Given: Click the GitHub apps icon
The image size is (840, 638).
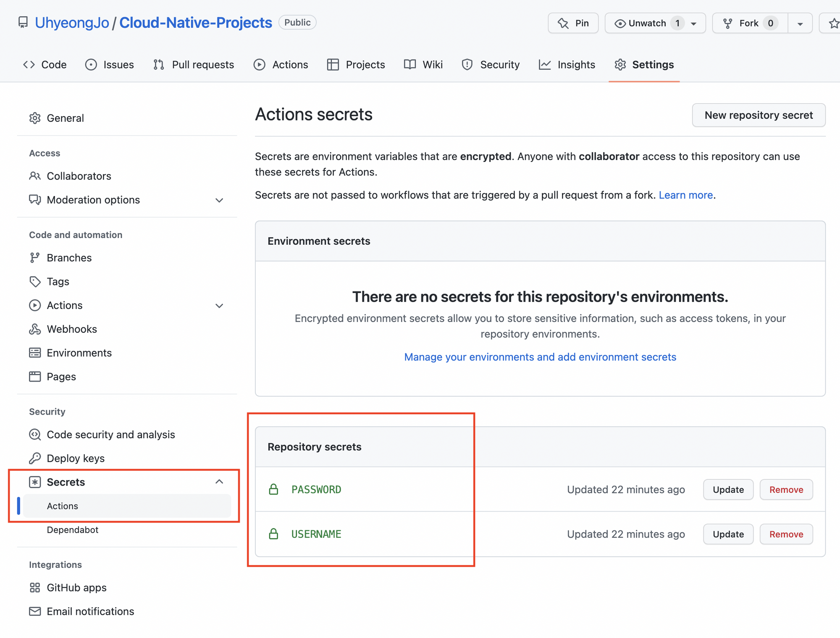Looking at the screenshot, I should [35, 588].
